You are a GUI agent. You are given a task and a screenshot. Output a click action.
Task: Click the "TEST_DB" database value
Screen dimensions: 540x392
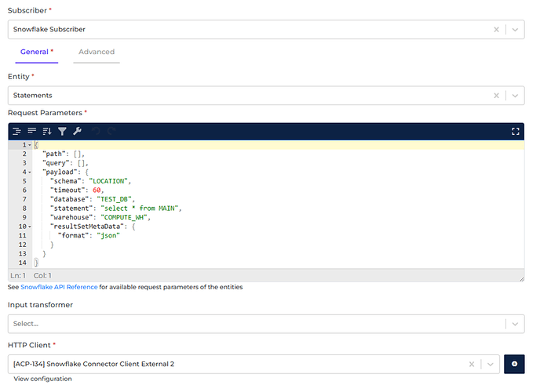pos(114,199)
